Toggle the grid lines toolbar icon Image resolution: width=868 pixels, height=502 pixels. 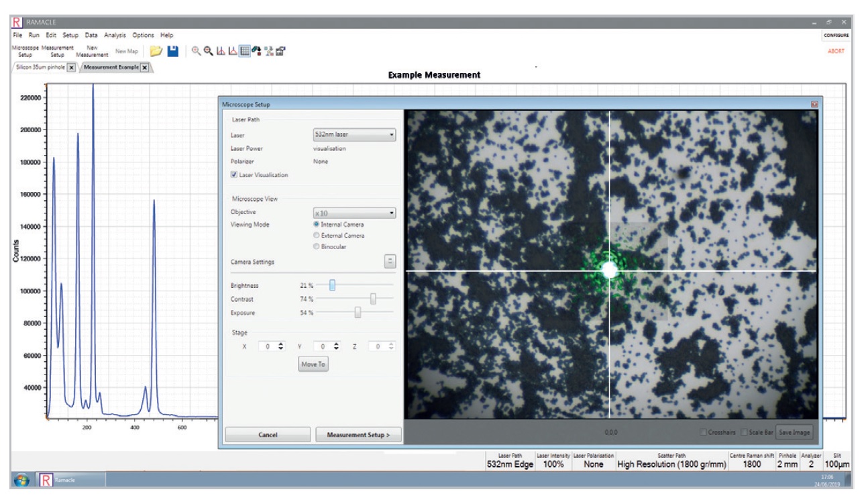[245, 51]
